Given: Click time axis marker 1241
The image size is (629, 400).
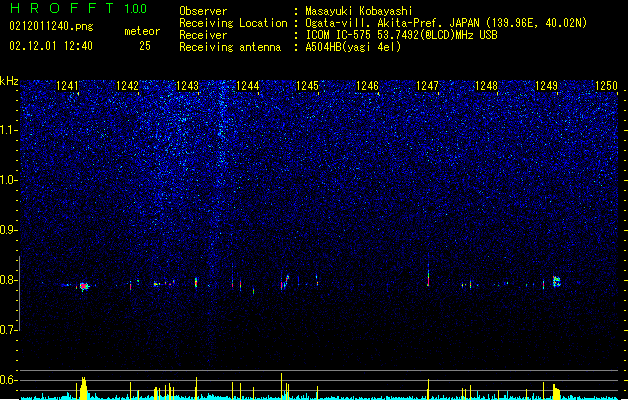Looking at the screenshot, I should click(x=67, y=85).
